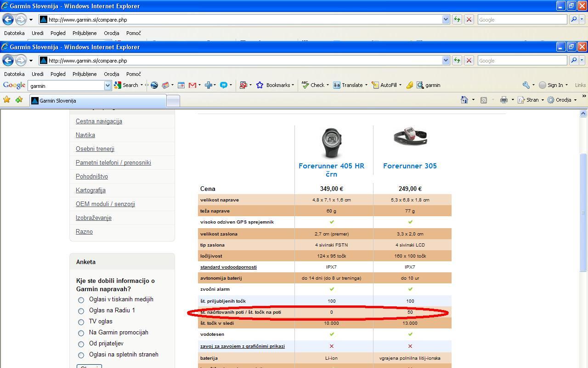Open Cestna navigacija link

[x=99, y=121]
